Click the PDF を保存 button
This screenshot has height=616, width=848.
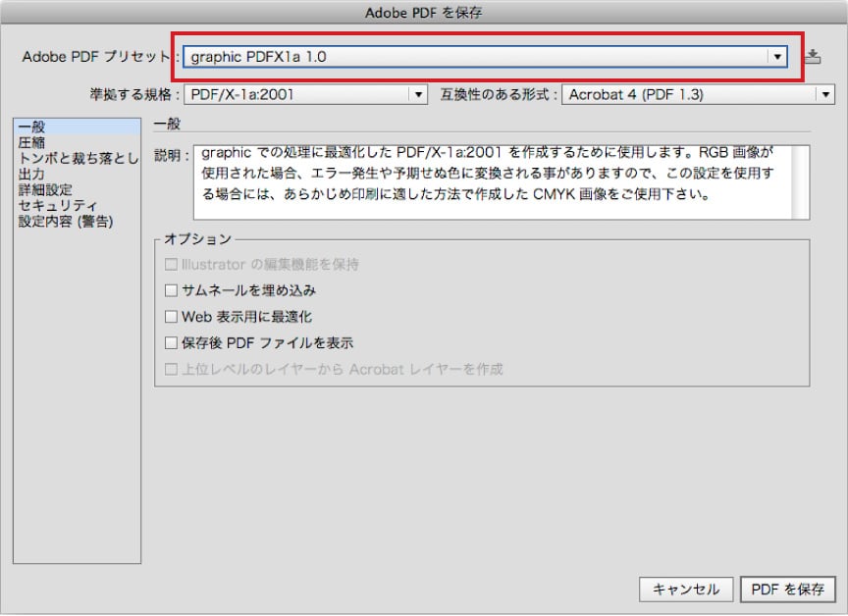[x=787, y=590]
